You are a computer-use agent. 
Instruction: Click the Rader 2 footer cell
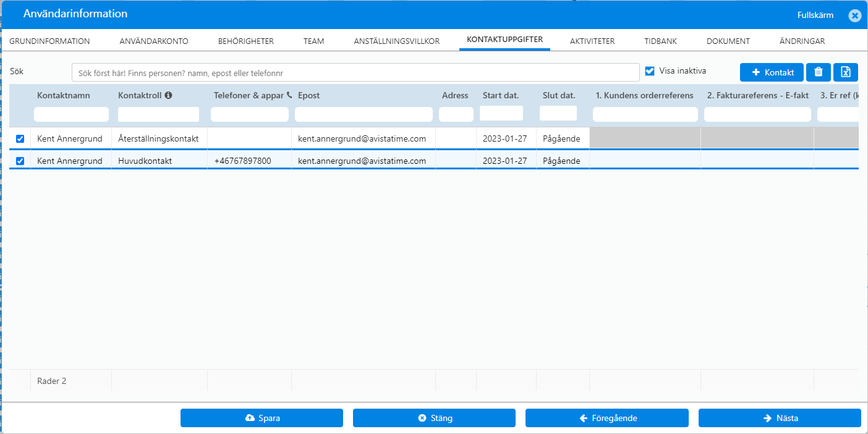(71, 381)
